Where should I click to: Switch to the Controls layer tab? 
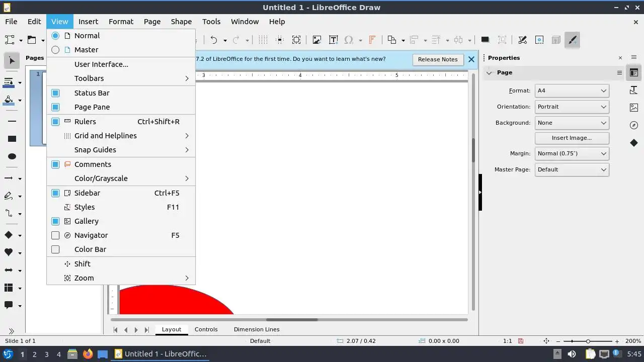point(206,329)
